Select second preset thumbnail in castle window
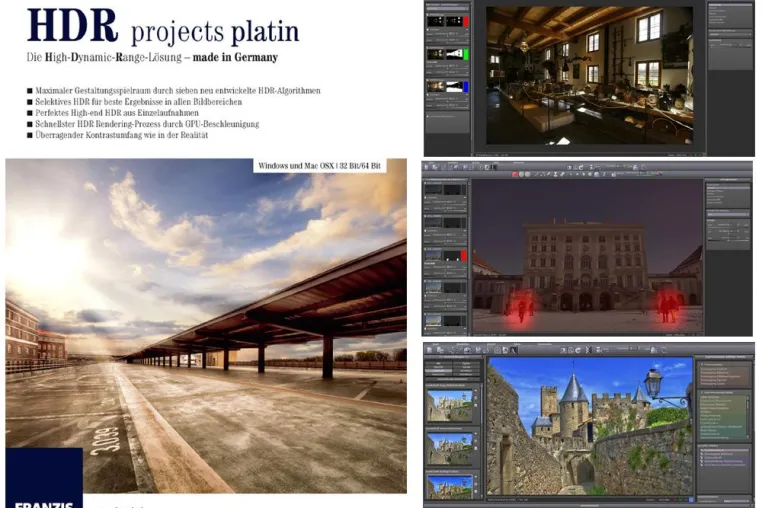 (x=450, y=448)
